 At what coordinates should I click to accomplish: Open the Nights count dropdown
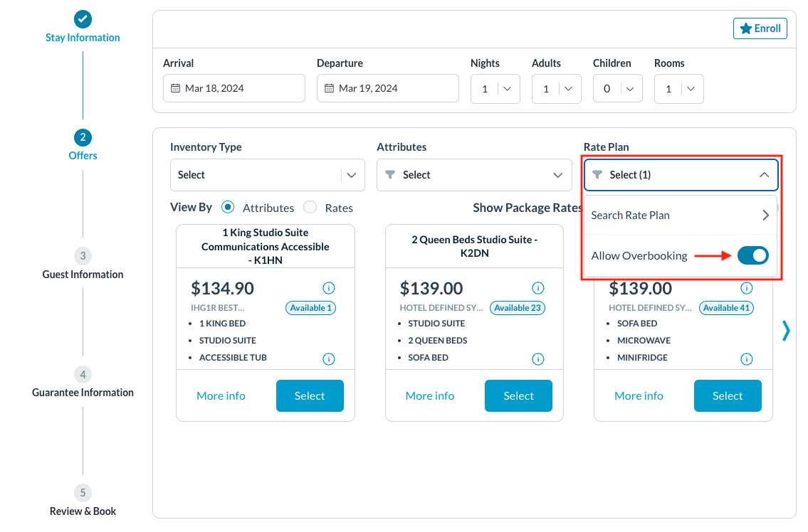[495, 89]
